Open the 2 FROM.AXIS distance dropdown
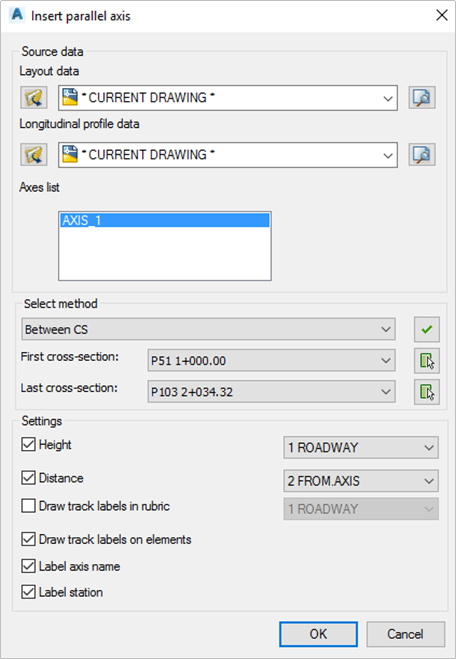 [361, 481]
